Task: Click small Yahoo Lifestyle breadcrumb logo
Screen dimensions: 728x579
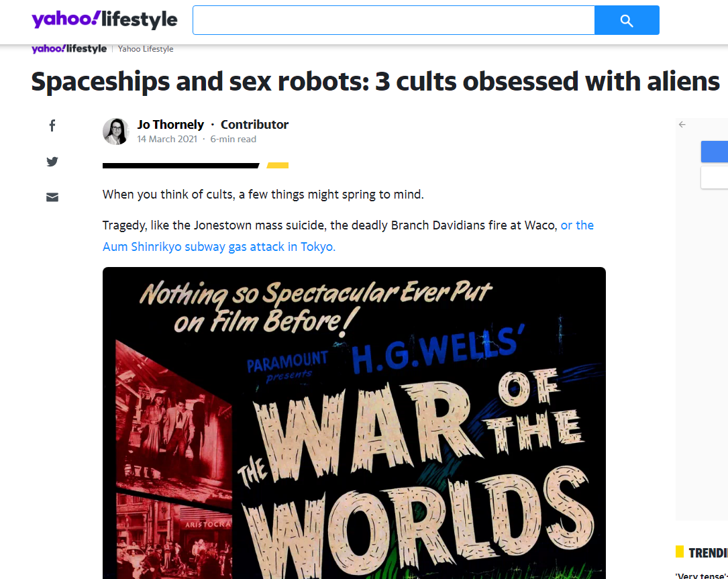Action: point(69,49)
